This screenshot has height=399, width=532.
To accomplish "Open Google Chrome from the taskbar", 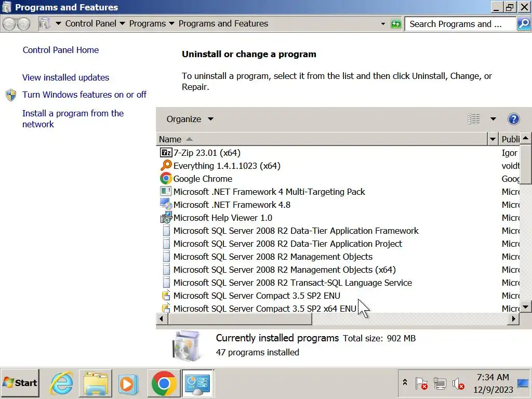I will 164,383.
